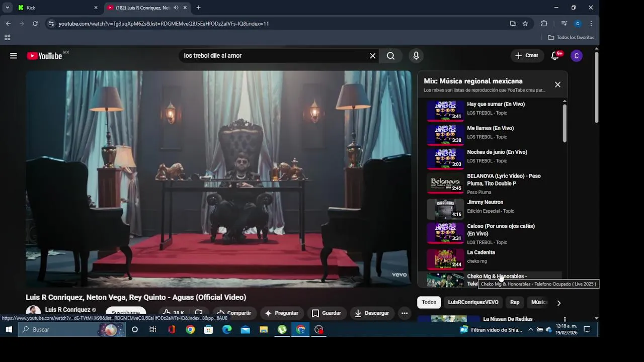Open the Compartir share dialog
This screenshot has height=362, width=644.
(234, 313)
